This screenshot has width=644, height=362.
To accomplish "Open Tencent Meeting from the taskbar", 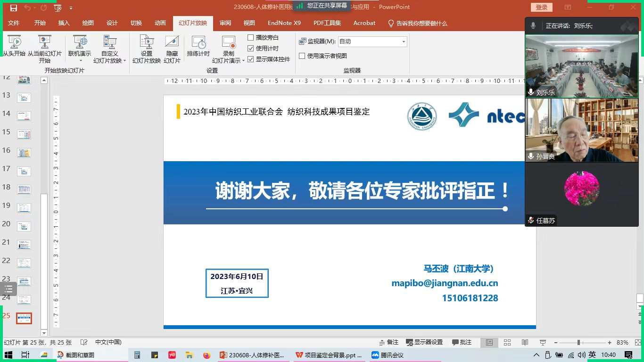I will [x=387, y=355].
